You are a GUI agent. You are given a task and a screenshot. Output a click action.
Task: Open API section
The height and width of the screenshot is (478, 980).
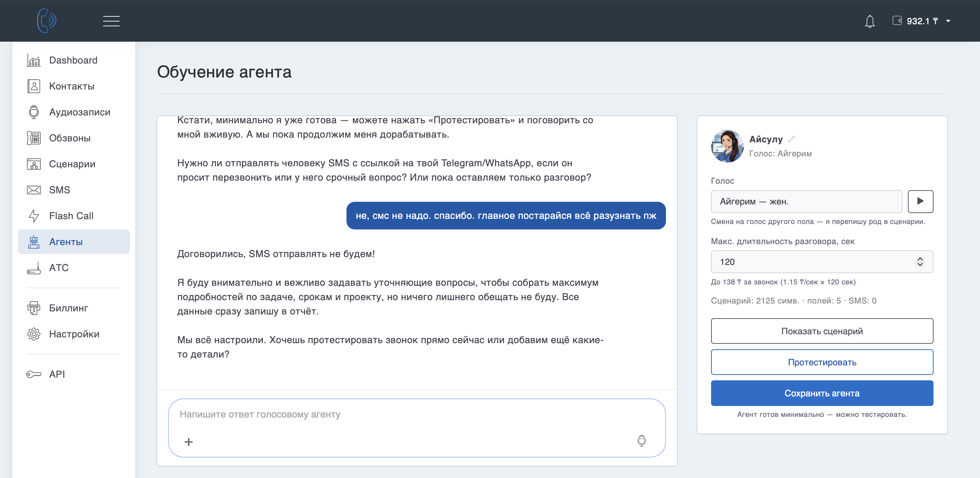tap(73, 374)
